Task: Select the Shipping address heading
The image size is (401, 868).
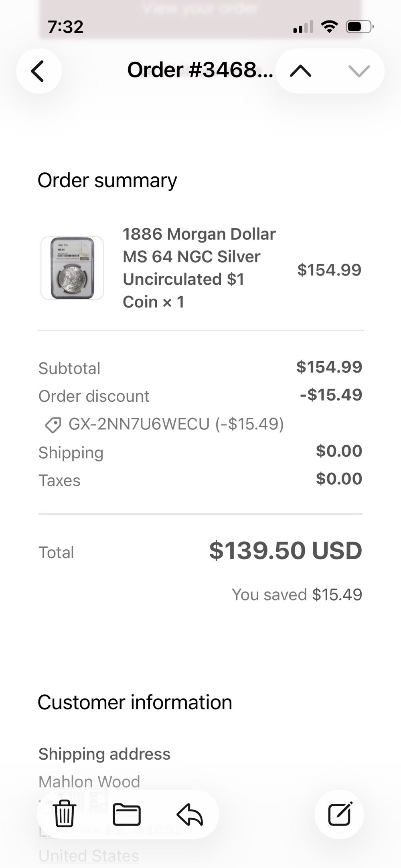Action: coord(104,754)
